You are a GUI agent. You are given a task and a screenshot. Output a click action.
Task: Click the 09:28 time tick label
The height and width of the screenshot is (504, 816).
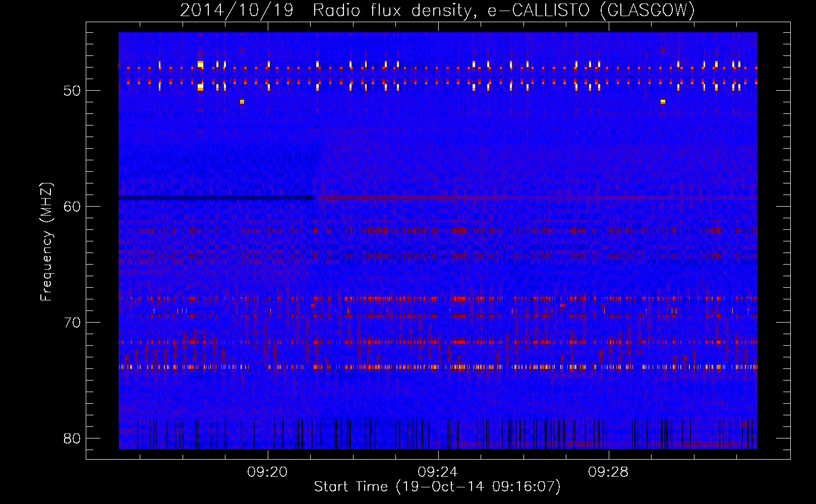pos(608,472)
